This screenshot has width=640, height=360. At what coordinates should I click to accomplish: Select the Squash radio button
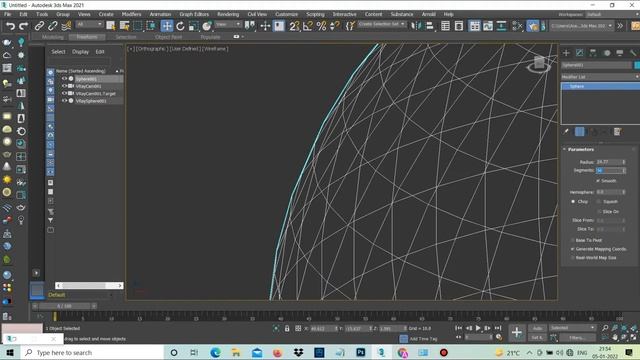(x=599, y=202)
